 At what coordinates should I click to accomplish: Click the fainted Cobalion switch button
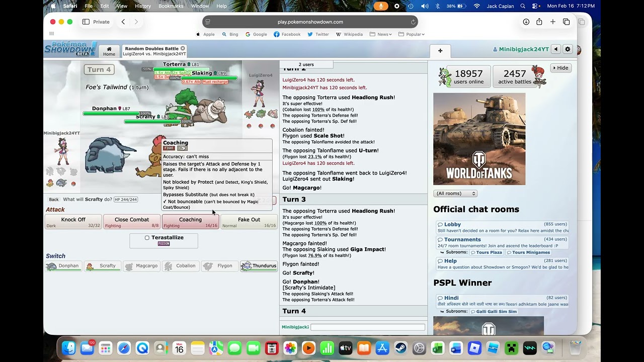click(x=181, y=266)
